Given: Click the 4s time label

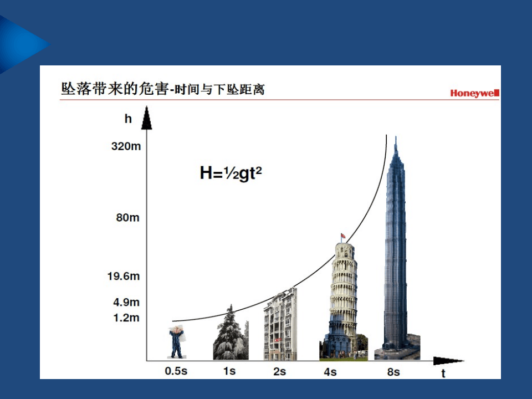Looking at the screenshot, I should pyautogui.click(x=330, y=372).
